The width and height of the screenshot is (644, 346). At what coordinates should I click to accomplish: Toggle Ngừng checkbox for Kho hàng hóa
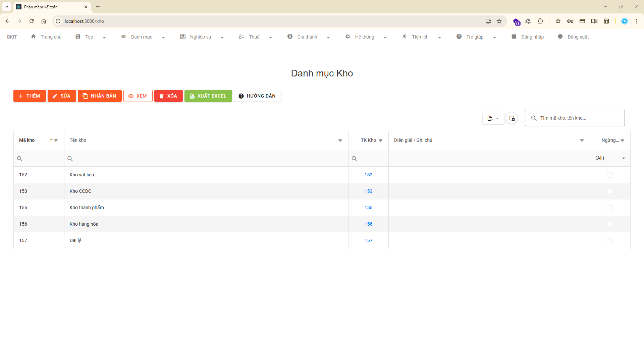click(x=610, y=224)
